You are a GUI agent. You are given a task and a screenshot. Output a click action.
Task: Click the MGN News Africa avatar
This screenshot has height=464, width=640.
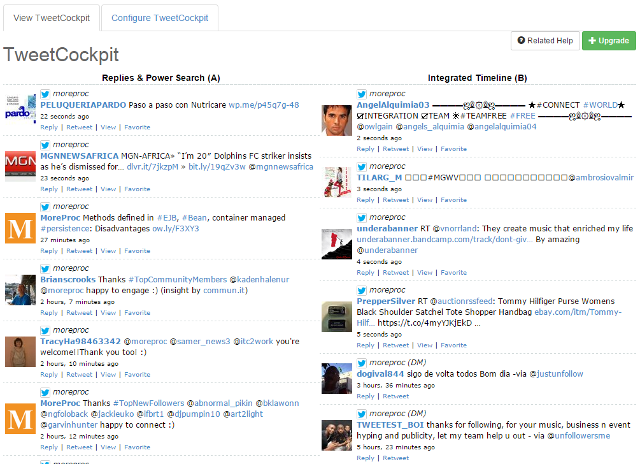(x=20, y=163)
